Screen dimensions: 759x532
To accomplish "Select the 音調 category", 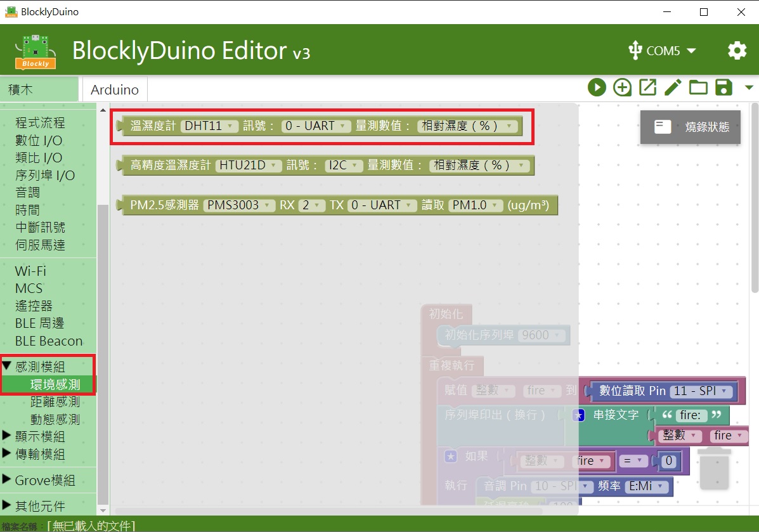I will [x=28, y=193].
